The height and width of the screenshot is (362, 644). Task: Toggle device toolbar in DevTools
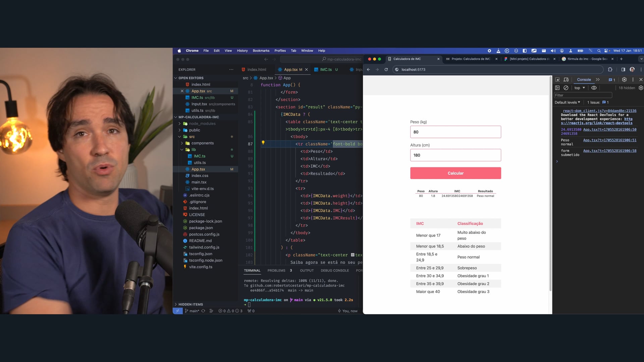pos(566,80)
